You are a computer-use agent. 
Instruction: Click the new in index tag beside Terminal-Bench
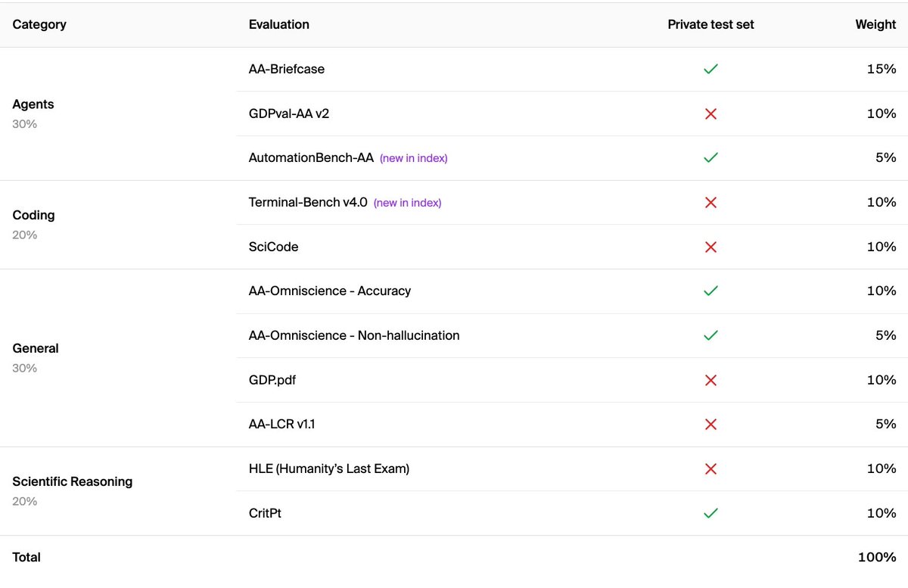coord(408,203)
